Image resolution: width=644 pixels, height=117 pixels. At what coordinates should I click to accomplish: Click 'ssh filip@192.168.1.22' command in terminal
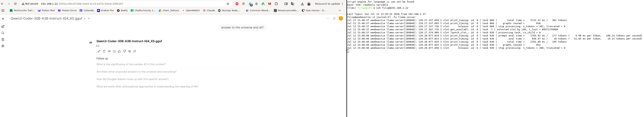coord(392,8)
